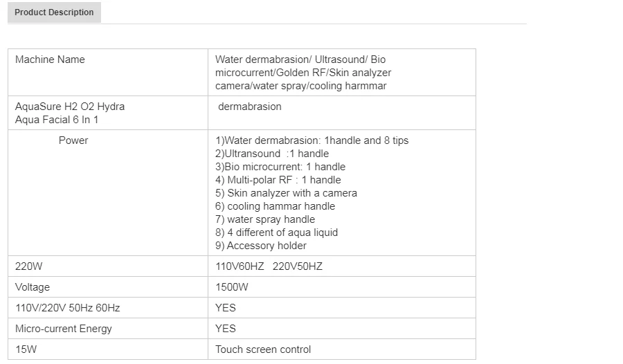Select Water dermabrasion 1handle and 8 tips line

pos(311,140)
